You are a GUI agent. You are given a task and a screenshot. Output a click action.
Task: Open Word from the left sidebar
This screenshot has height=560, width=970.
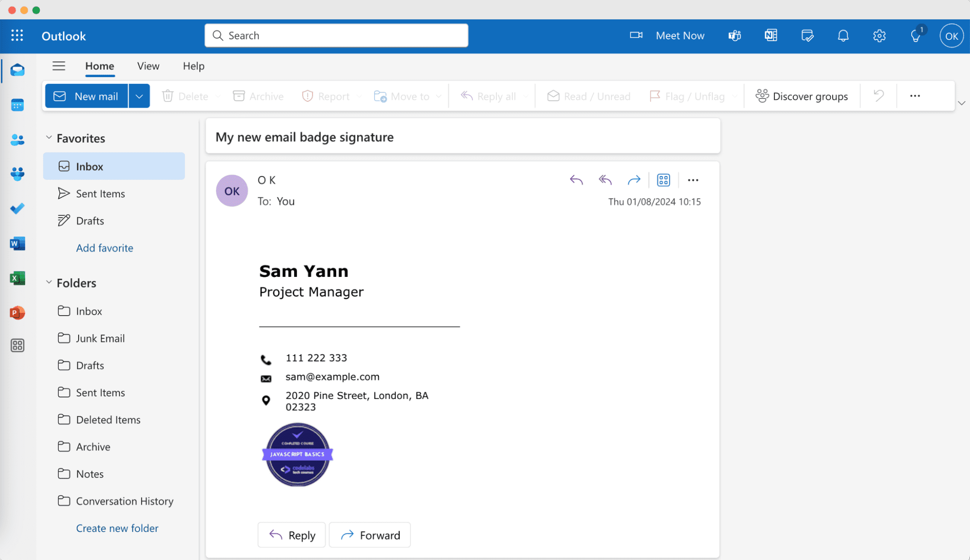(17, 243)
